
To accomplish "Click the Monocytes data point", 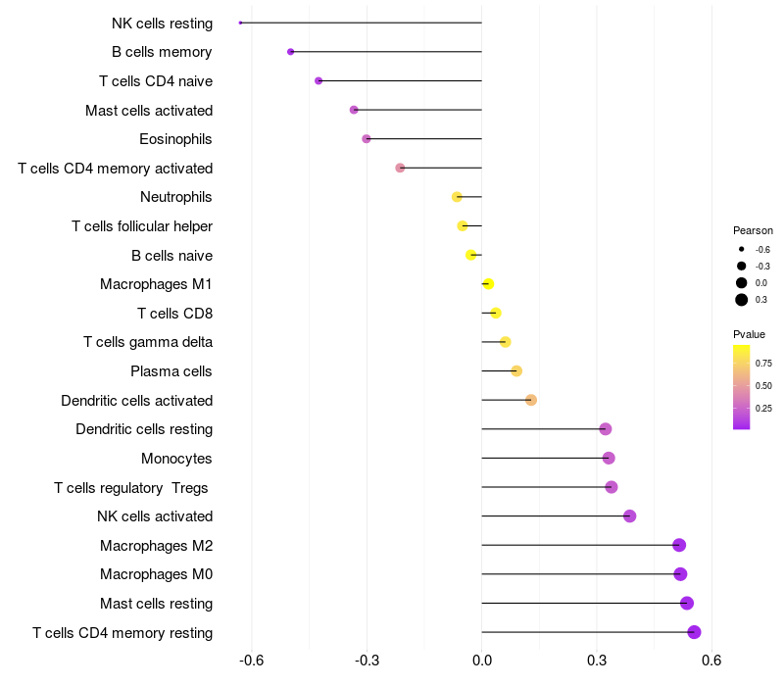I will (609, 458).
